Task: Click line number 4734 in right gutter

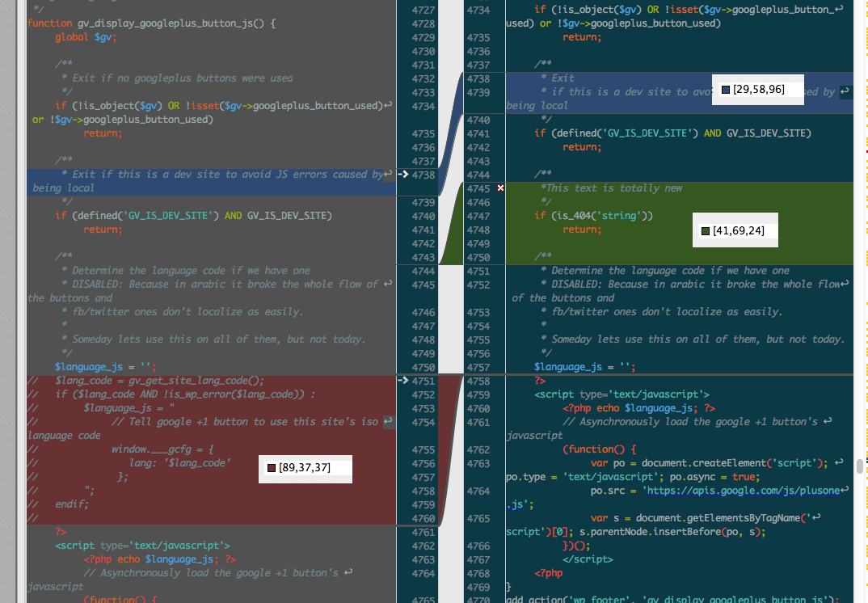Action: tap(478, 10)
